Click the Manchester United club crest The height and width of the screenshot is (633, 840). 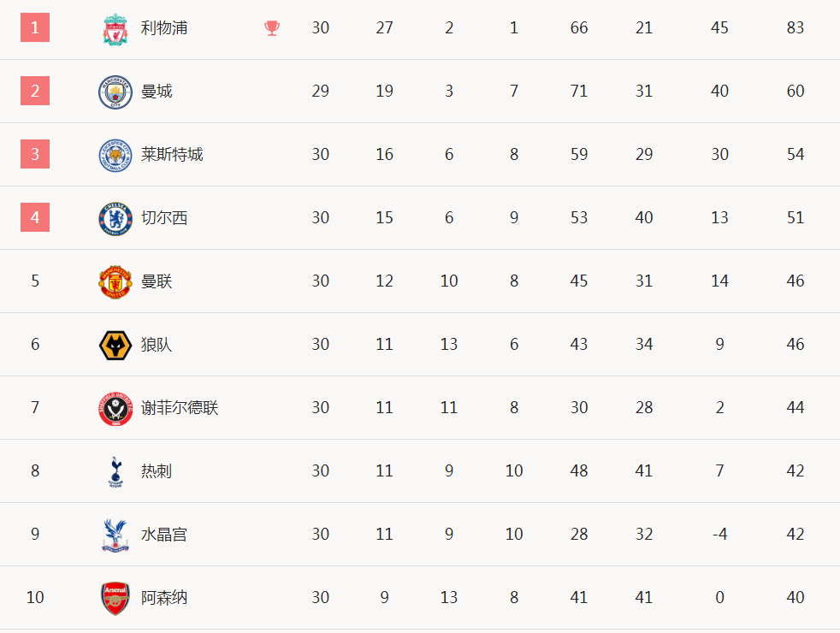115,281
